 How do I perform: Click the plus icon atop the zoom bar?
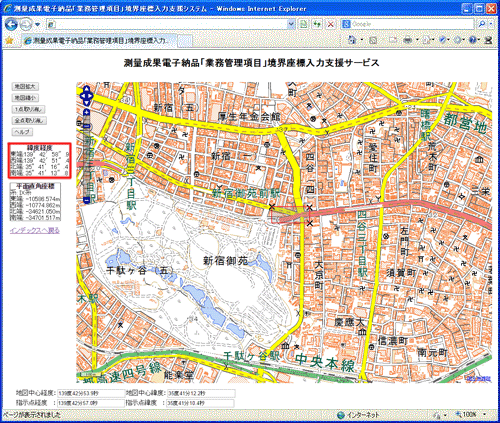[x=87, y=112]
